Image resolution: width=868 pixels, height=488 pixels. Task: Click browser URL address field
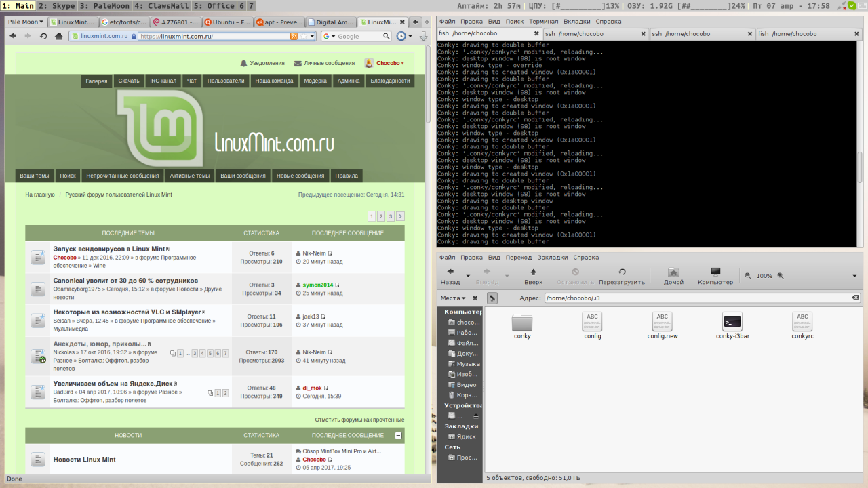click(x=214, y=36)
